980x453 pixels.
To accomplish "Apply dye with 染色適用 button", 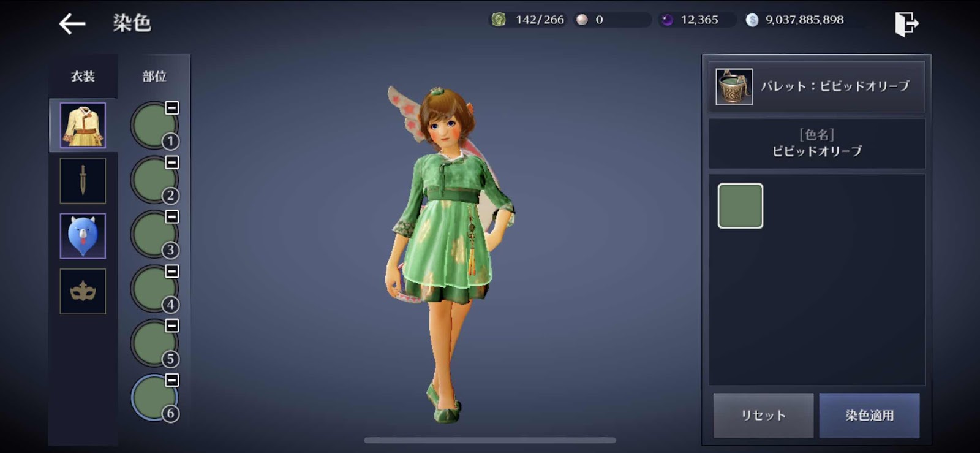I will pos(869,416).
